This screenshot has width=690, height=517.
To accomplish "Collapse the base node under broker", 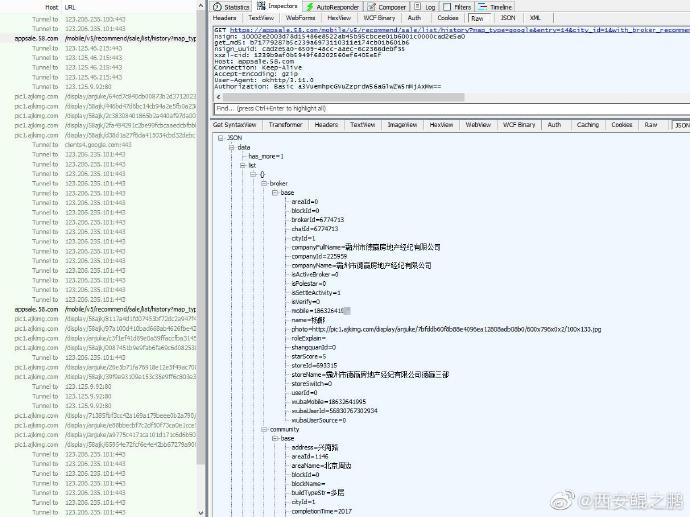I will [275, 193].
